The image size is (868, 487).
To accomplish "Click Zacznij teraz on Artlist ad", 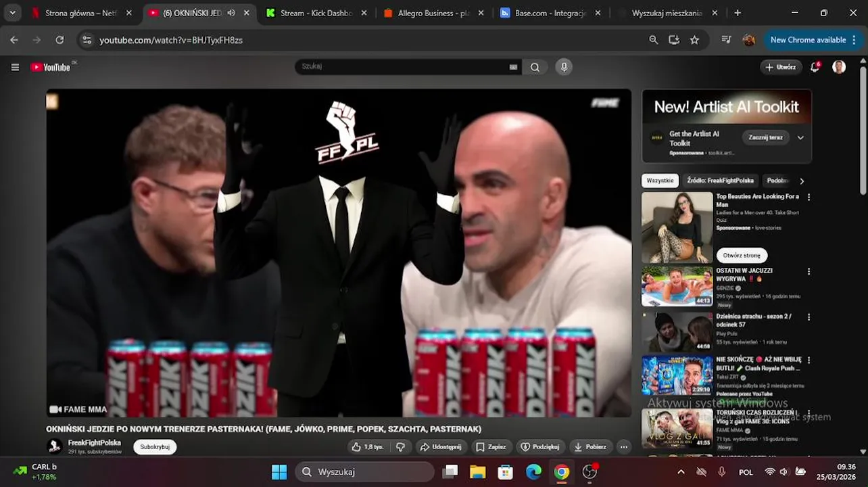I will pyautogui.click(x=765, y=137).
